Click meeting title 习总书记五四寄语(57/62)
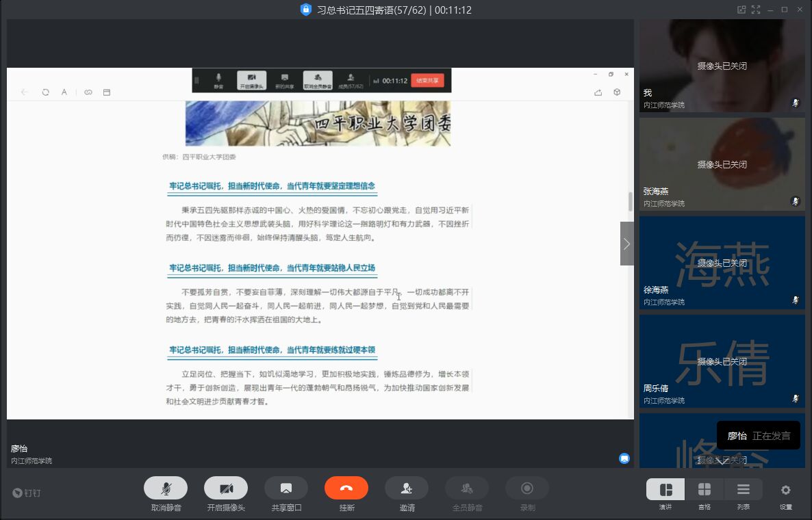 [x=371, y=10]
